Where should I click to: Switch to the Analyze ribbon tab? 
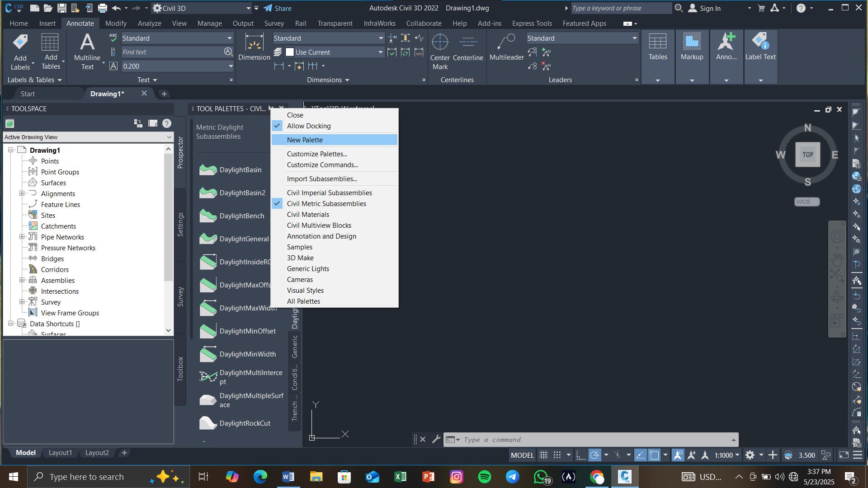[149, 23]
